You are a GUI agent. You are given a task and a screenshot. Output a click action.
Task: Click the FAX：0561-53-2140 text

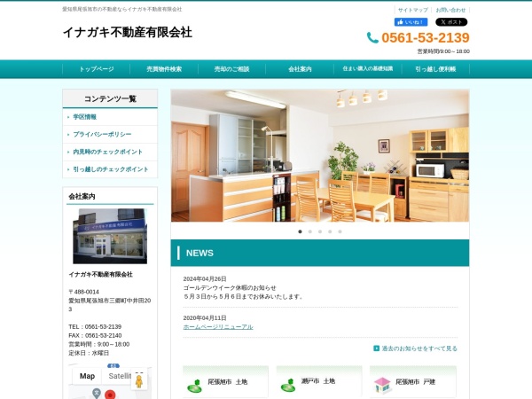[x=95, y=335]
